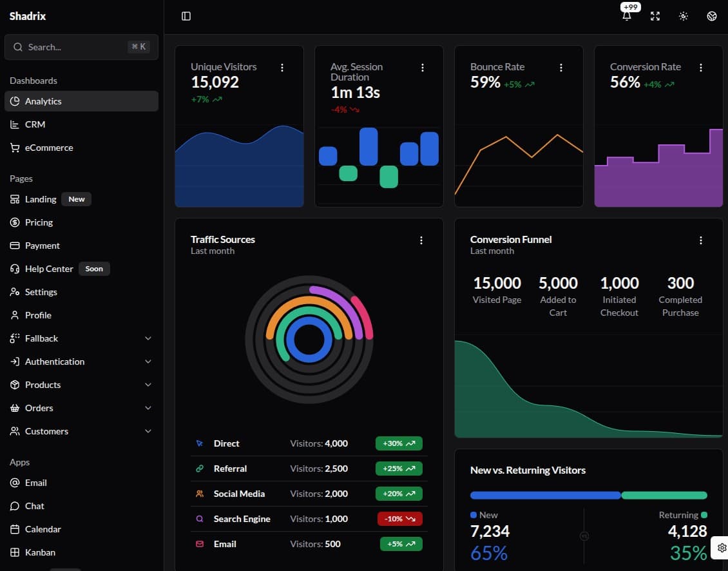Open the CRM dashboard
Screen dimensions: 728x571
[81, 124]
